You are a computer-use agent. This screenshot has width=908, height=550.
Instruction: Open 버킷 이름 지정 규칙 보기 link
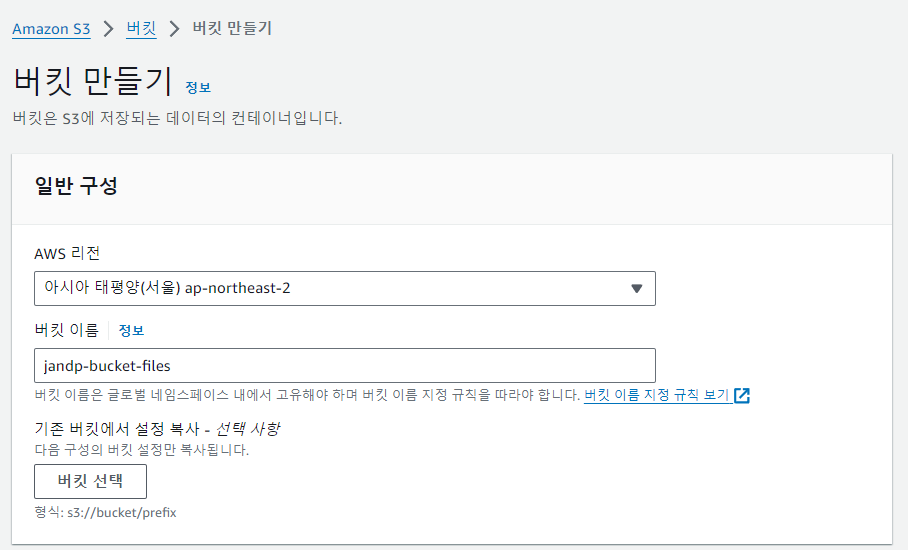(657, 395)
